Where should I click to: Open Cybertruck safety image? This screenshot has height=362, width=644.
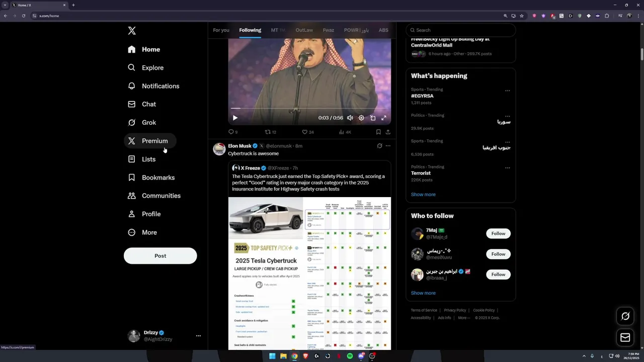pos(309,273)
